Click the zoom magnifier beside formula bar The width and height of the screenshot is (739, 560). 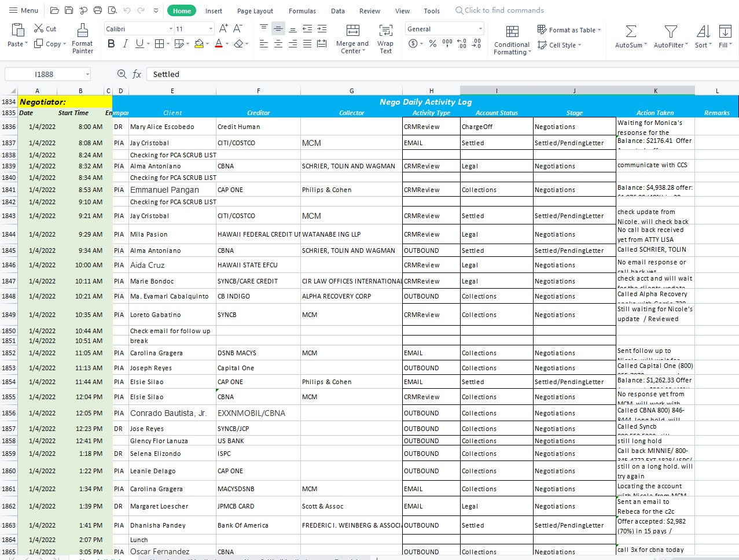click(x=122, y=74)
